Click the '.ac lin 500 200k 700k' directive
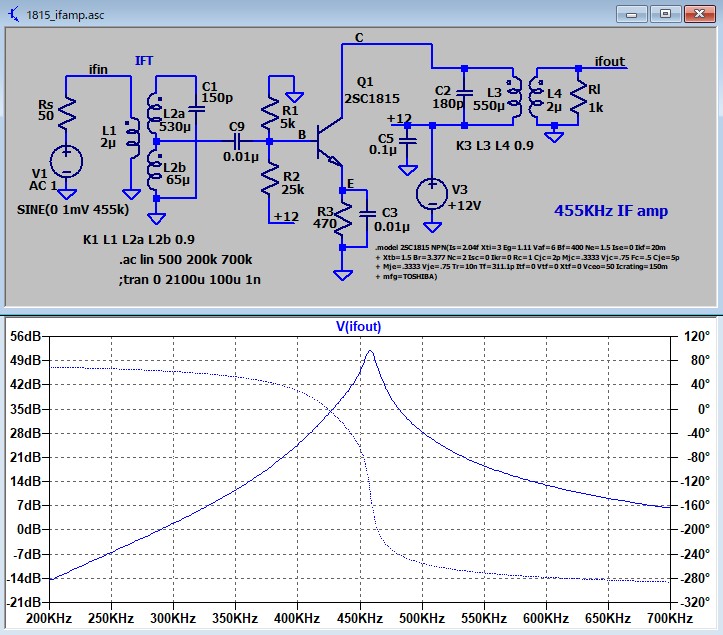 pyautogui.click(x=186, y=260)
